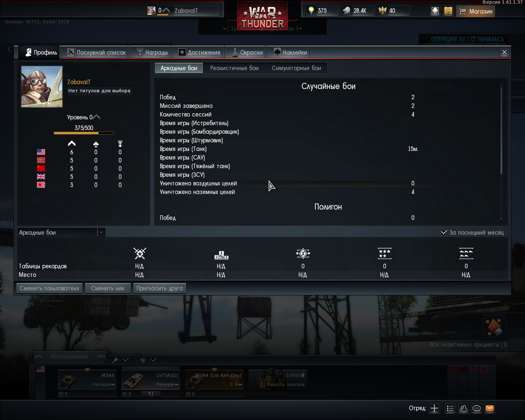Select the M2A4 (1st Arm.Div.) slot
Image resolution: width=525 pixels, height=420 pixels.
(214, 380)
